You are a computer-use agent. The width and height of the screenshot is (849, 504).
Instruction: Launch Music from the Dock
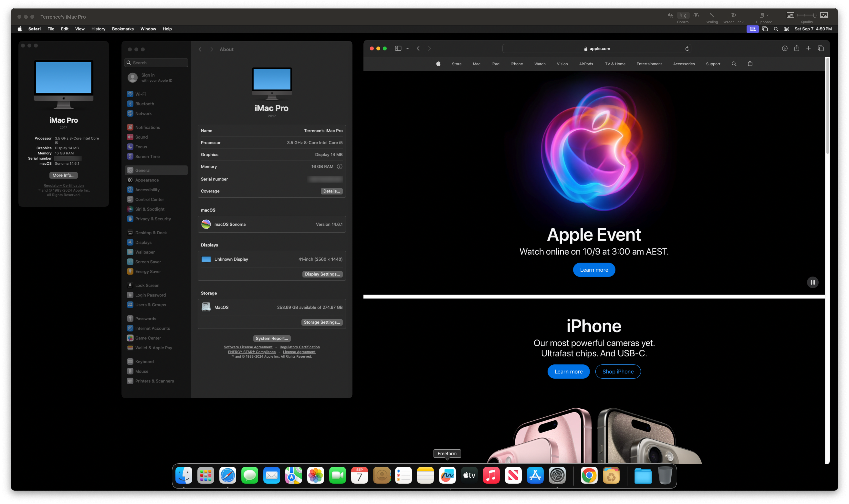click(491, 475)
